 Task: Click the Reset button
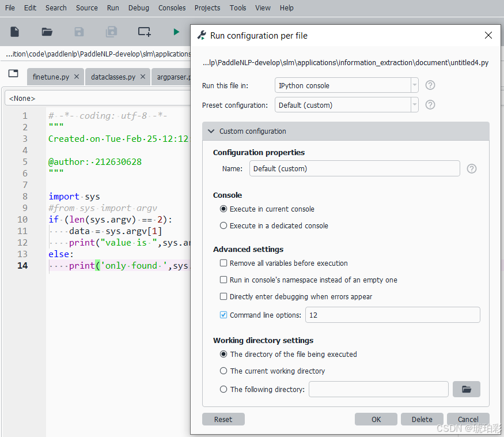point(223,419)
